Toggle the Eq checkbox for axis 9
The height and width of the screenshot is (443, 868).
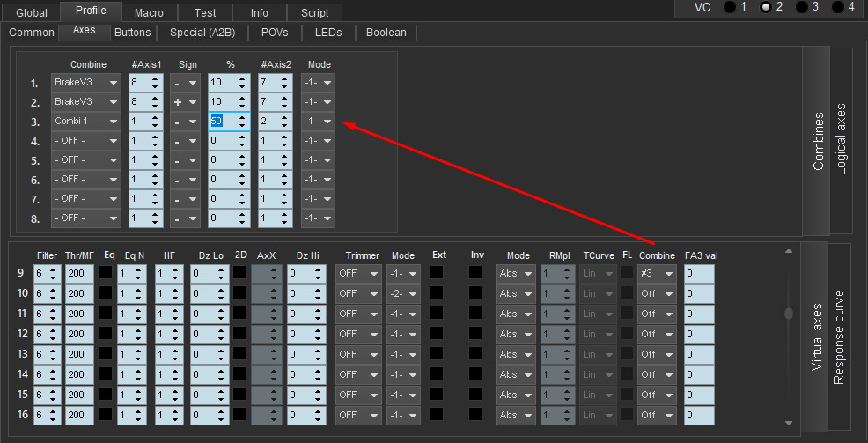(x=106, y=274)
